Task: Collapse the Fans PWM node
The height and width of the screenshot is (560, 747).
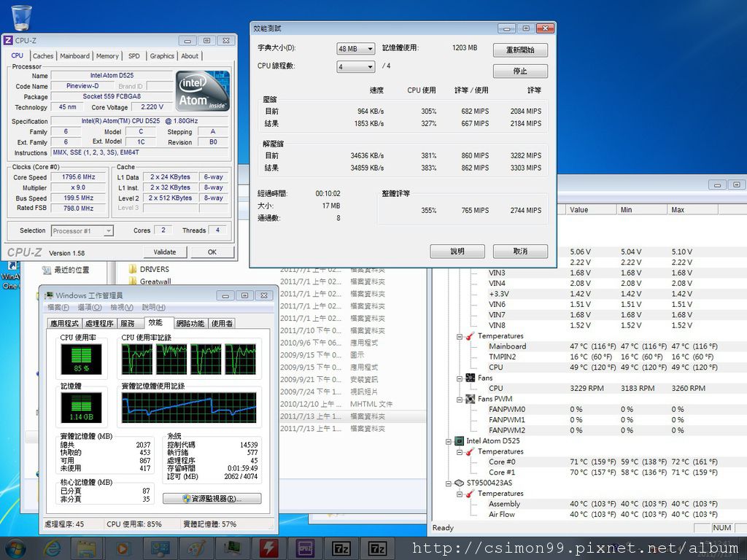Action: pyautogui.click(x=460, y=399)
